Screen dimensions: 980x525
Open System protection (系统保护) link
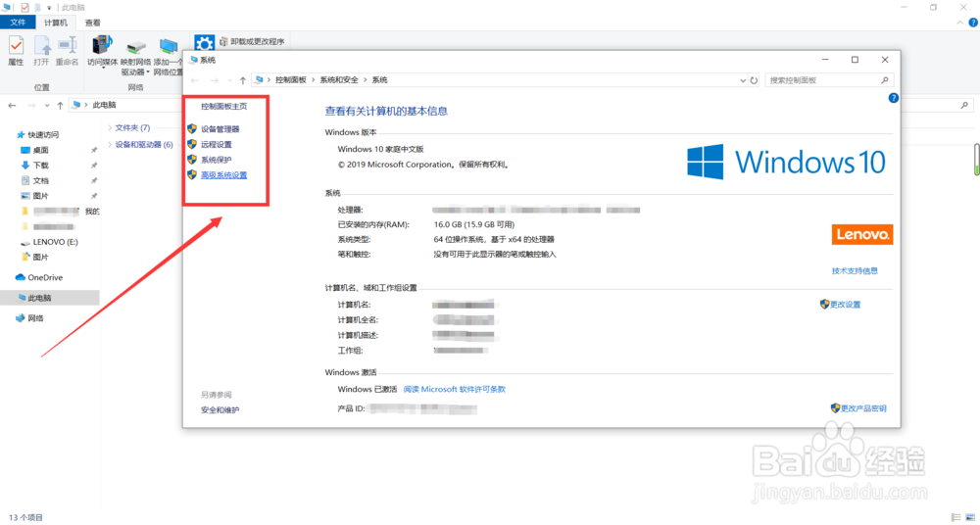coord(217,160)
